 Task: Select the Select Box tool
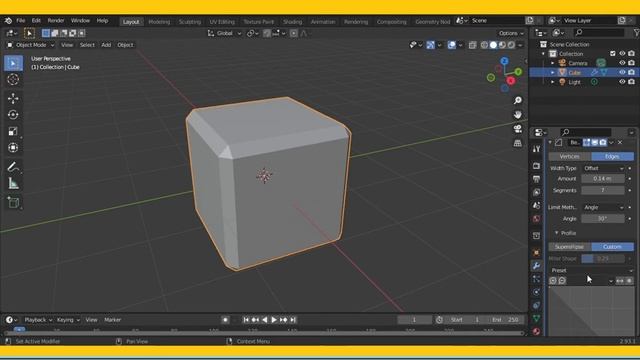(x=13, y=63)
